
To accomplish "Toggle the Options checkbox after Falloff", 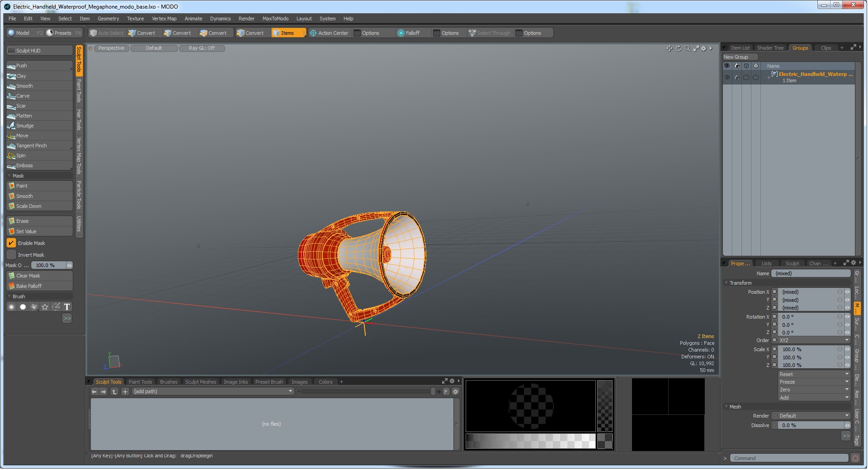I will coord(437,33).
